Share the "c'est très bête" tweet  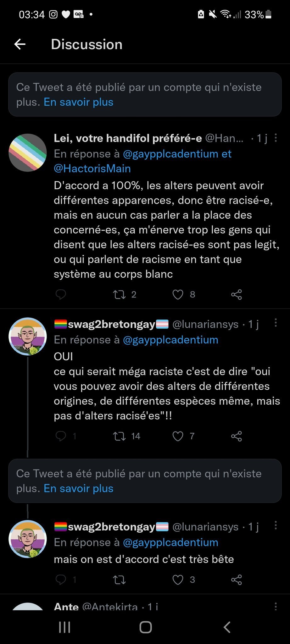click(237, 580)
